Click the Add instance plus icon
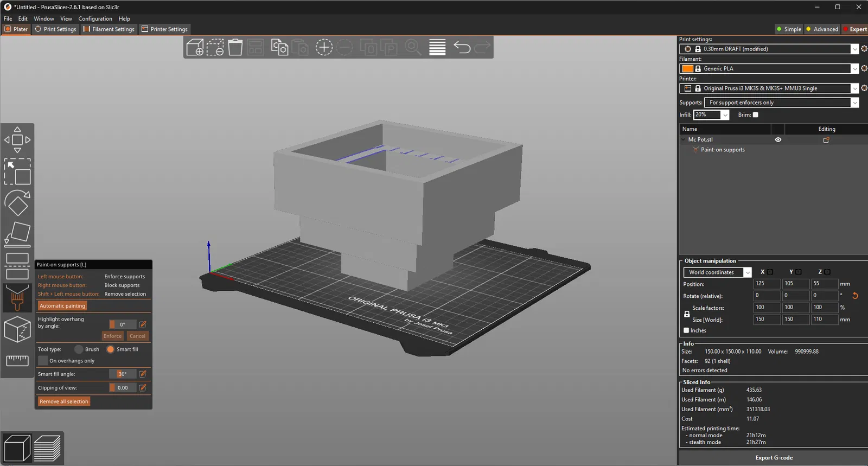Screen dimensions: 868x466 tap(324, 47)
